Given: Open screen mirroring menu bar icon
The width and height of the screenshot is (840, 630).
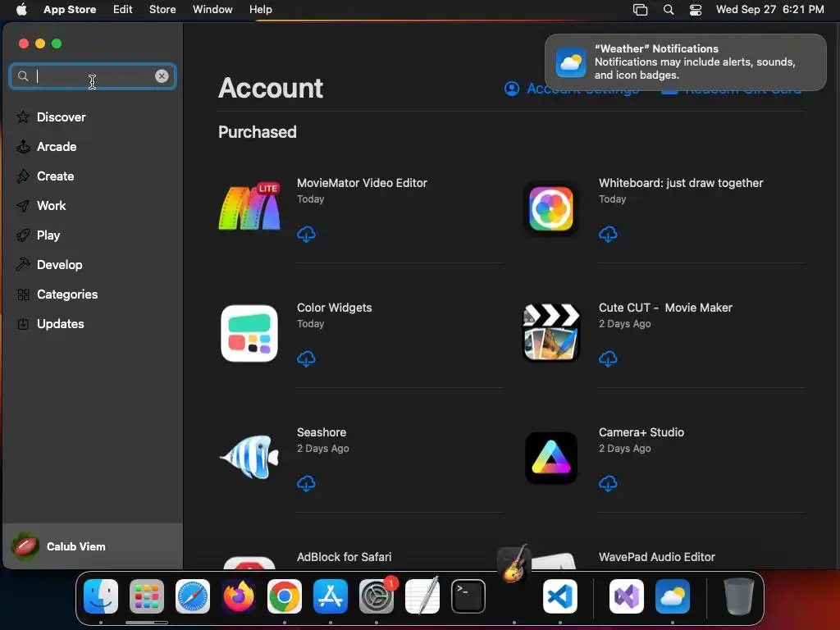Looking at the screenshot, I should (x=640, y=9).
